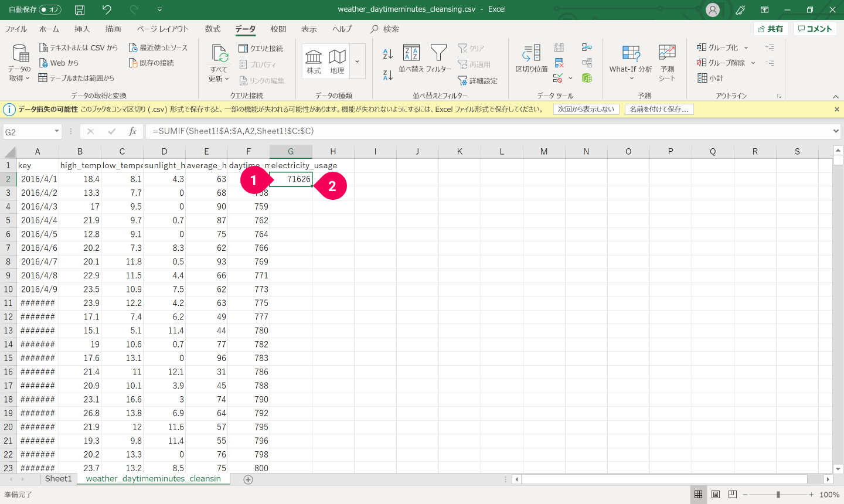
Task: Click the 共有 share button
Action: pyautogui.click(x=770, y=29)
